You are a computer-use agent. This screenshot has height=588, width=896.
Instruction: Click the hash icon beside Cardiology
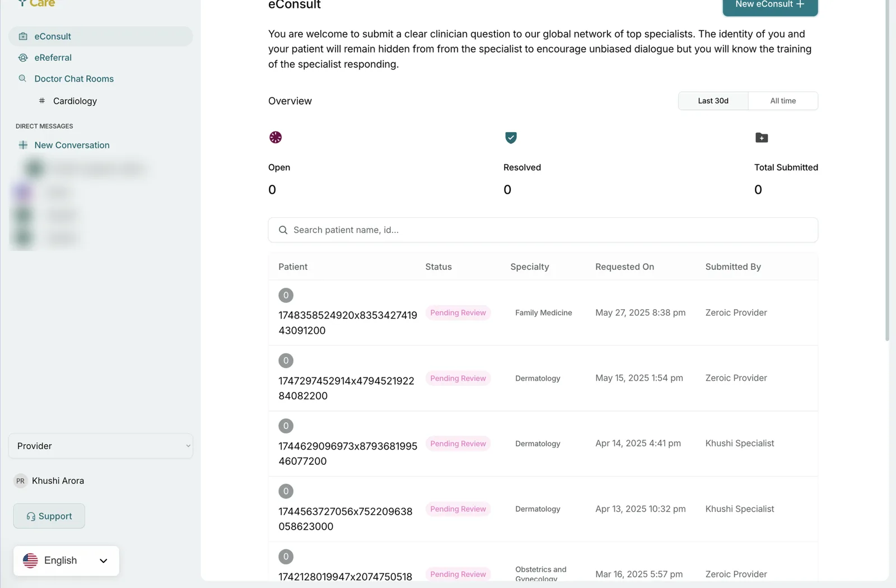click(42, 101)
